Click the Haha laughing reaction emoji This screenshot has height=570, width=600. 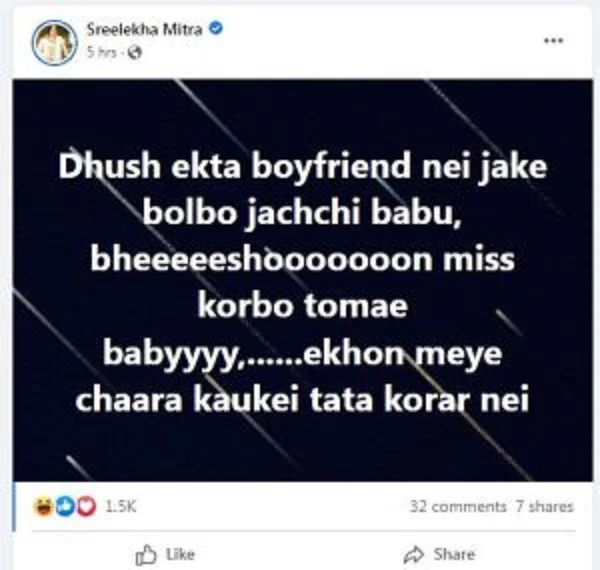pyautogui.click(x=42, y=507)
